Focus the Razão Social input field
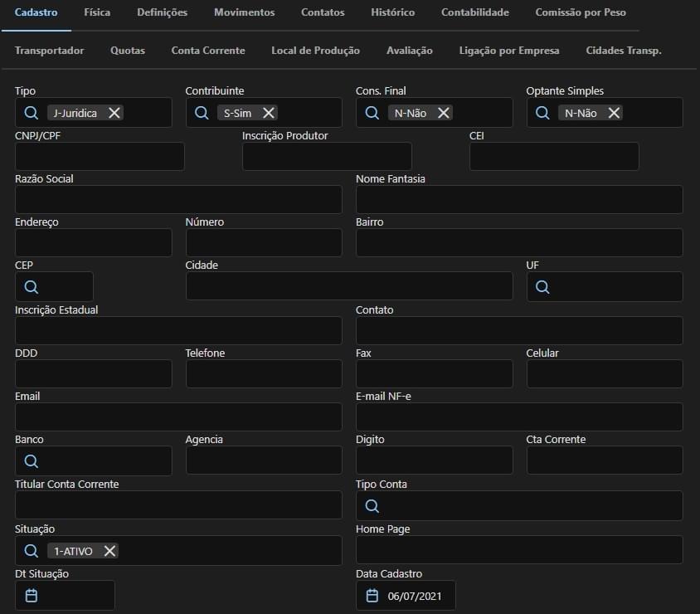700x614 pixels. [x=178, y=199]
